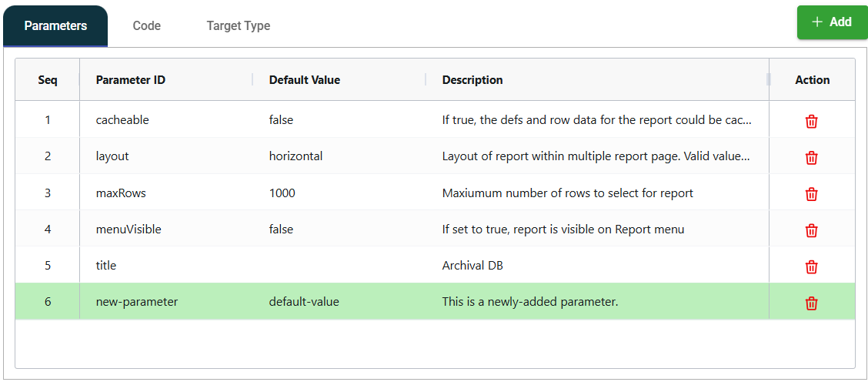Edit the maxRows default value 1000
This screenshot has height=382, width=868.
tap(282, 193)
